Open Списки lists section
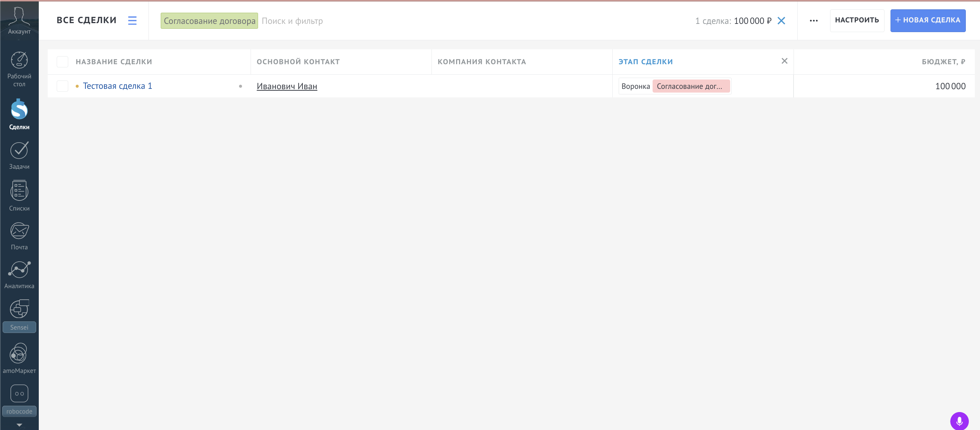The height and width of the screenshot is (430, 980). pyautogui.click(x=19, y=195)
